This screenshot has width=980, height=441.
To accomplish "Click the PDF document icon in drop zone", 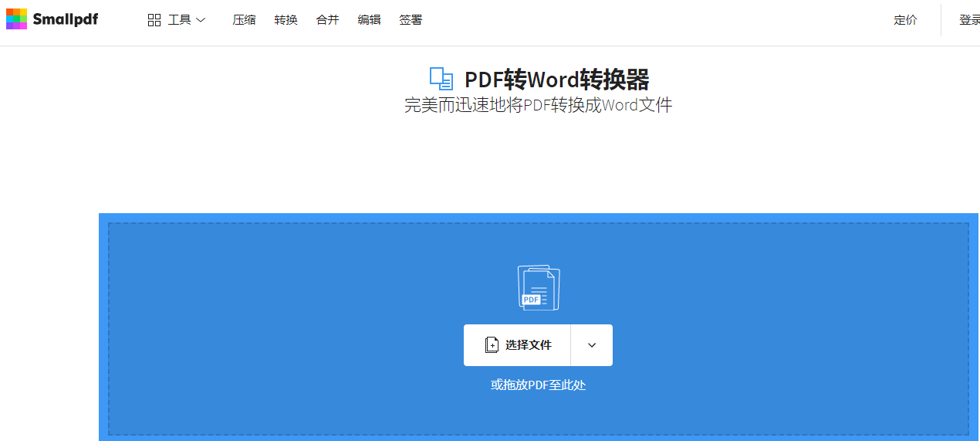I will 538,288.
